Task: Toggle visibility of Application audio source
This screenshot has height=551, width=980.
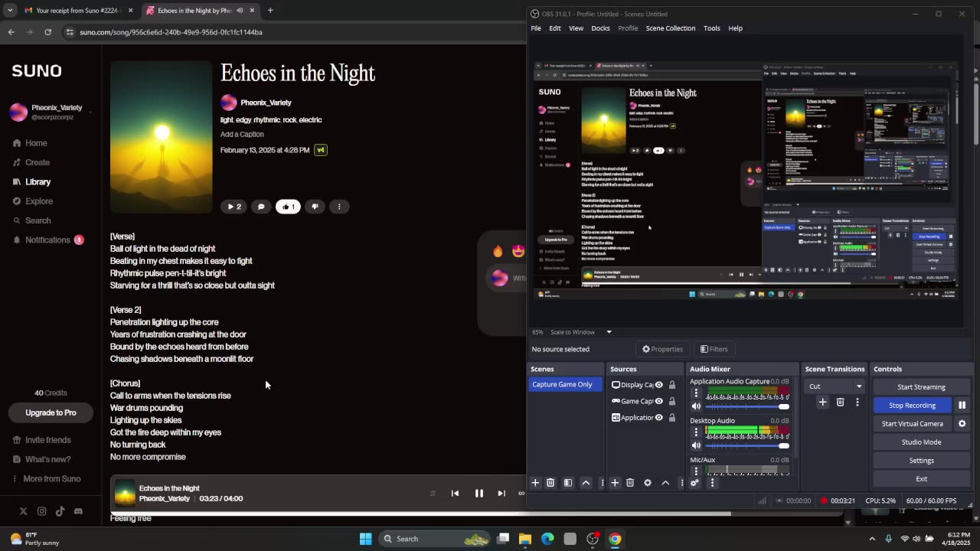Action: [x=658, y=418]
